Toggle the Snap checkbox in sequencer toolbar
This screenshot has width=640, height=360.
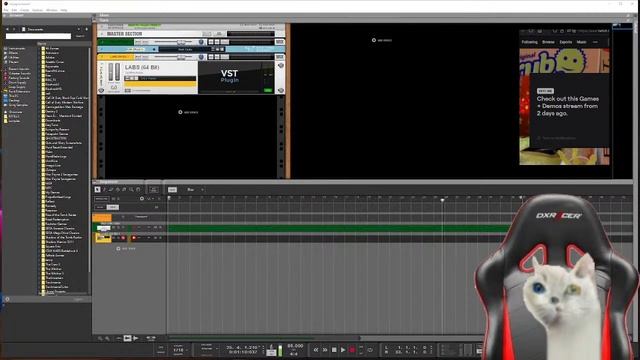(x=172, y=190)
